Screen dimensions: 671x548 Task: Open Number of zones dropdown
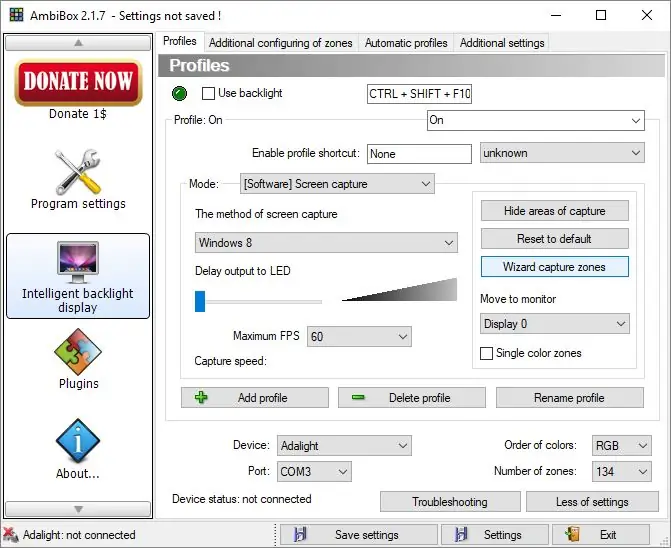(622, 471)
